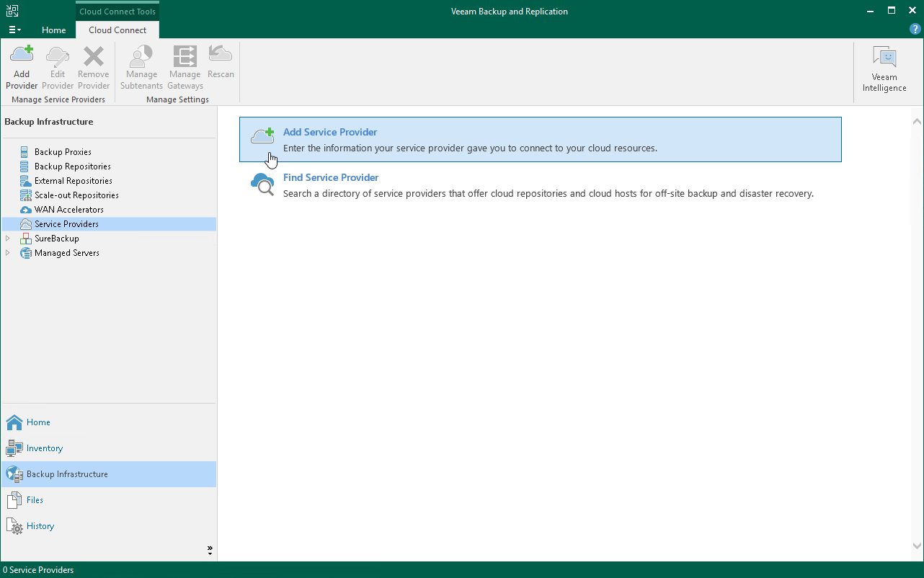
Task: Click the Find Service Provider link
Action: 331,178
